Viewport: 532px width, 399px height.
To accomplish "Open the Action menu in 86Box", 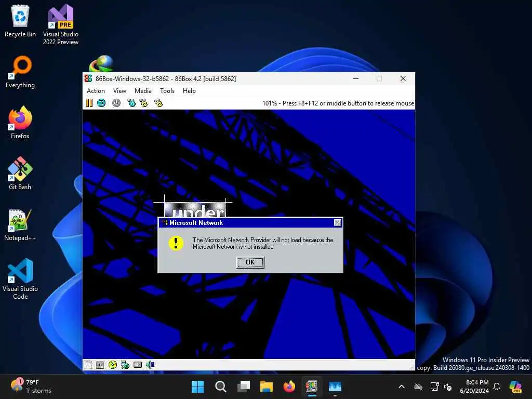I will pyautogui.click(x=96, y=90).
